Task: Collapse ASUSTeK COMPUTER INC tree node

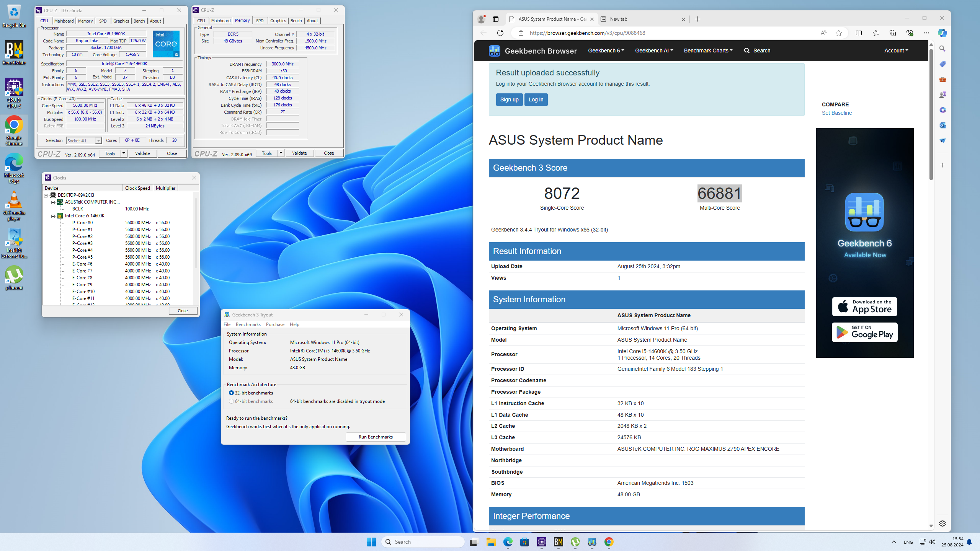Action: tap(53, 202)
